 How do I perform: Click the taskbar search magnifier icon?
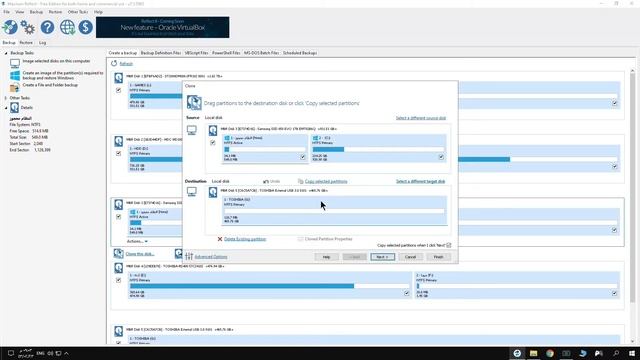(x=616, y=353)
